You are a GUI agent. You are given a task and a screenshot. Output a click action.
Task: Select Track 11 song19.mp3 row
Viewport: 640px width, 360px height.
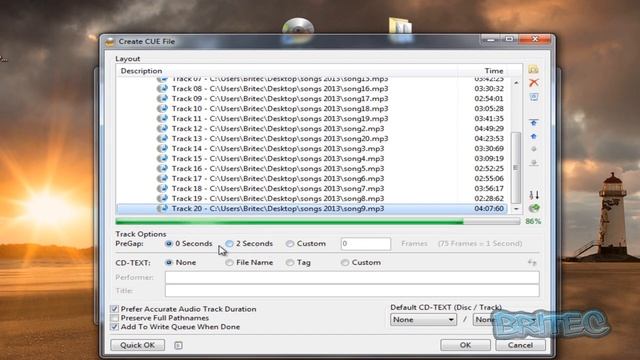(312, 119)
